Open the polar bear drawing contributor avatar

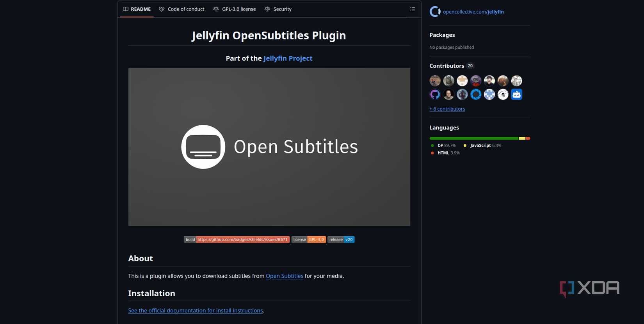coord(503,94)
